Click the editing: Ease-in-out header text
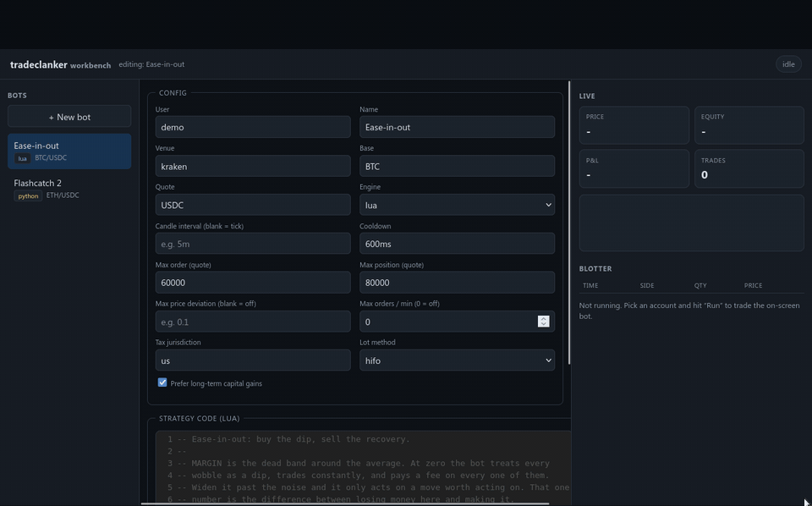This screenshot has height=506, width=812. pyautogui.click(x=151, y=64)
